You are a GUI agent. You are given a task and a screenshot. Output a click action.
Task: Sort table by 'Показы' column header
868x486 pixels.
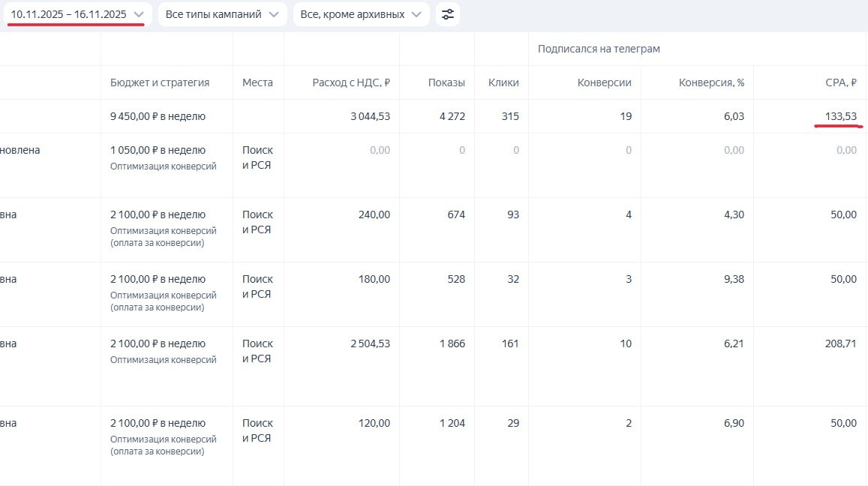[446, 82]
